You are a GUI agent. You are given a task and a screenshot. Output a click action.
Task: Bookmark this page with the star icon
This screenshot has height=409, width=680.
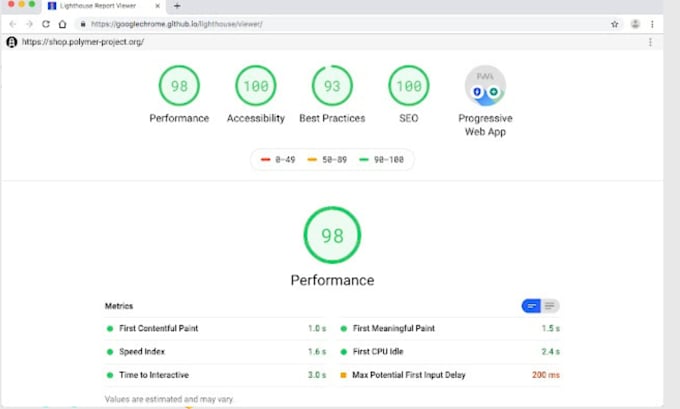[x=615, y=24]
